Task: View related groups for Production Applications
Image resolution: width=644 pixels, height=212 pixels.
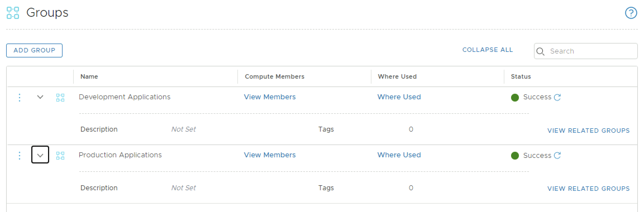Action: tap(588, 189)
